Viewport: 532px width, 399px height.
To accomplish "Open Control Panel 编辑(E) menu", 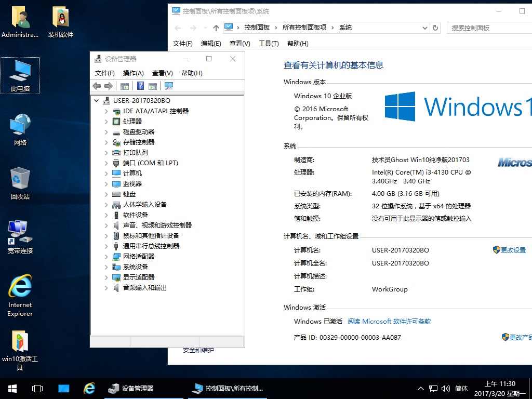I will pos(211,44).
